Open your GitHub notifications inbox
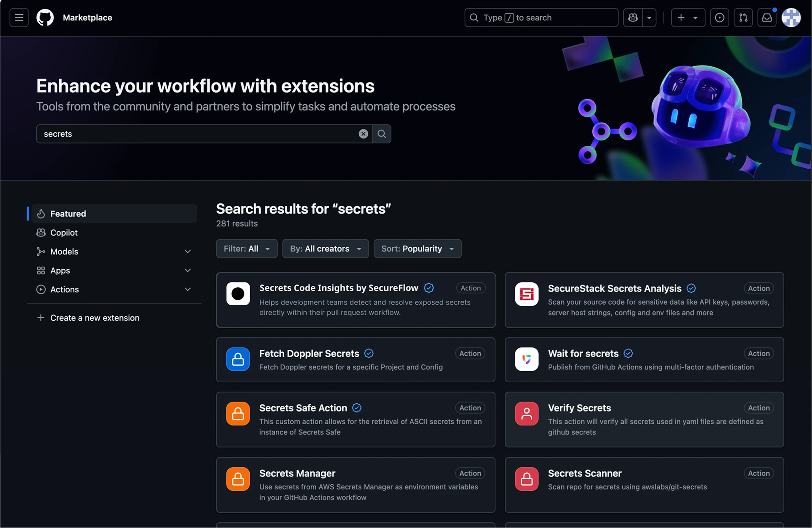The width and height of the screenshot is (812, 528). 767,17
